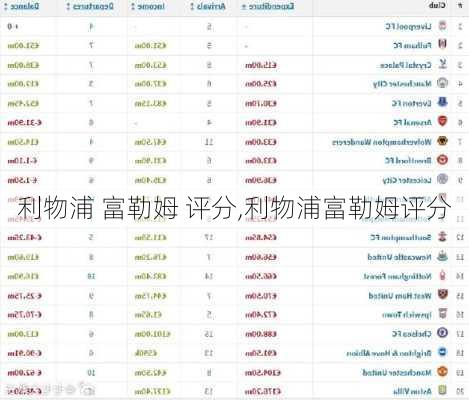
Task: Click the Arsenal FC club crest
Action: click(442, 122)
